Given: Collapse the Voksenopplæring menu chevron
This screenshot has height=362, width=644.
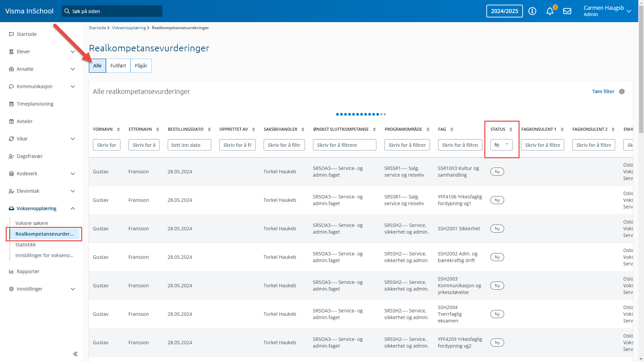Looking at the screenshot, I should pyautogui.click(x=73, y=208).
